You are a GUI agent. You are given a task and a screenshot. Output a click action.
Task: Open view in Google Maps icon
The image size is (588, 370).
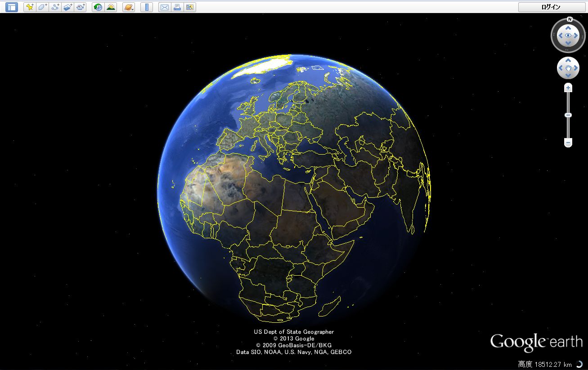pos(190,7)
